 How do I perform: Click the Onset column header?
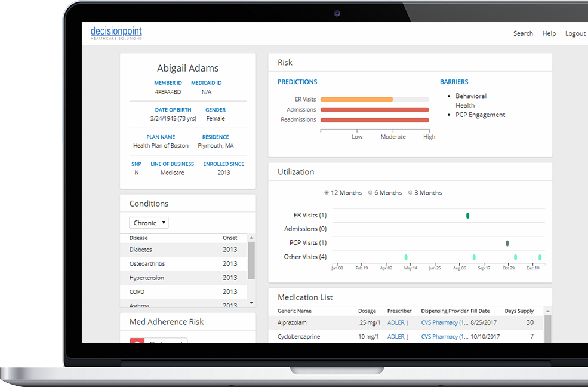coord(230,238)
